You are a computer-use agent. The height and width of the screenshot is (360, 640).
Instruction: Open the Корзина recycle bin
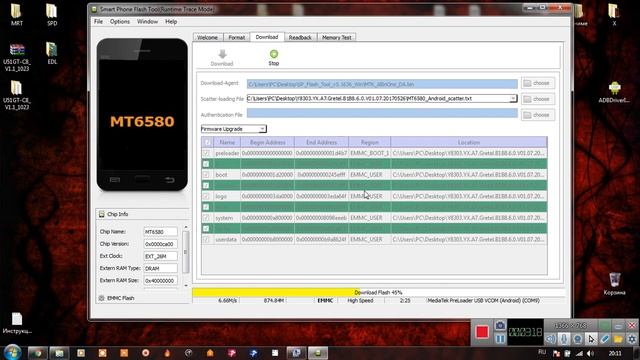click(614, 284)
